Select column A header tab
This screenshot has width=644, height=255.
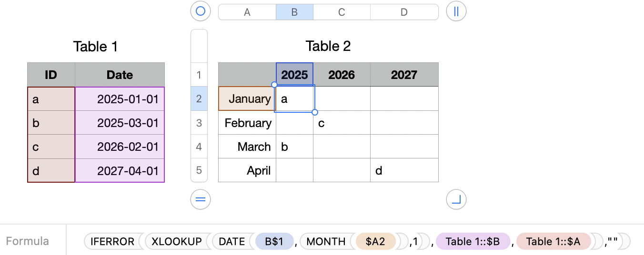point(247,12)
